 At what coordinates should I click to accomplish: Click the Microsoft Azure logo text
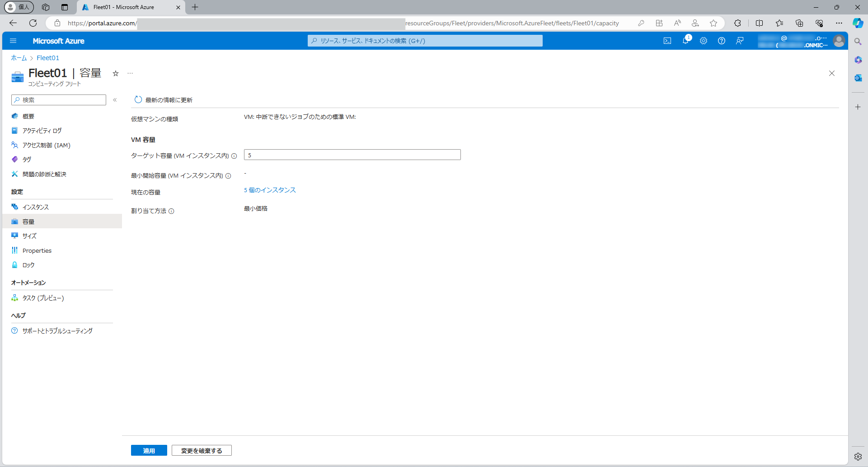click(58, 41)
